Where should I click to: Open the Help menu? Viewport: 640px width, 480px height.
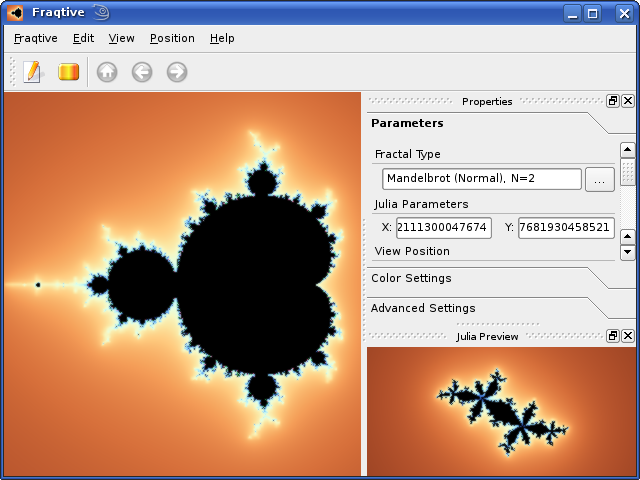pos(222,38)
